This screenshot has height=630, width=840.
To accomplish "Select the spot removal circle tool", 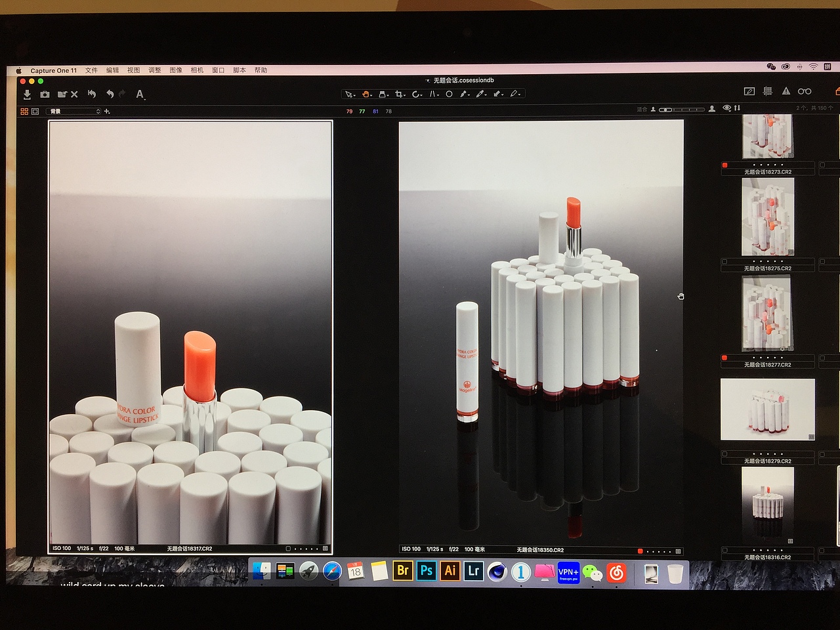I will tap(449, 94).
